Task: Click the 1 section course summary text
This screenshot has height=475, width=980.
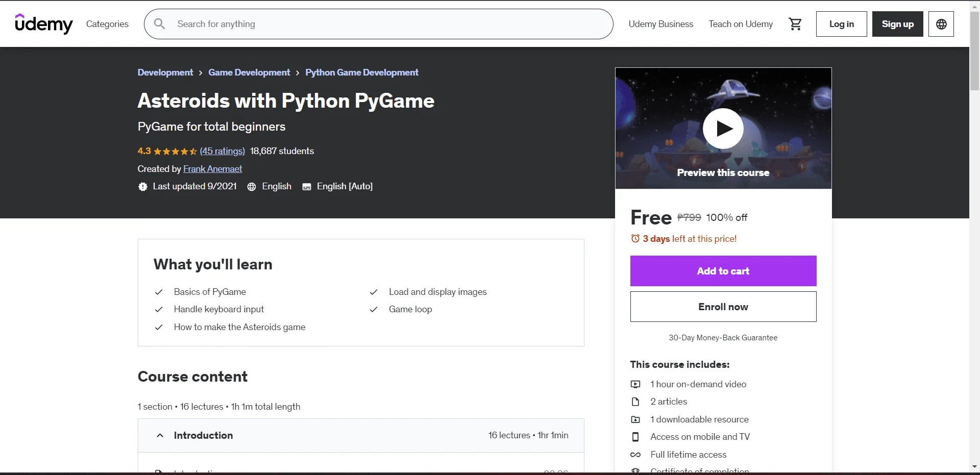Action: [219, 407]
